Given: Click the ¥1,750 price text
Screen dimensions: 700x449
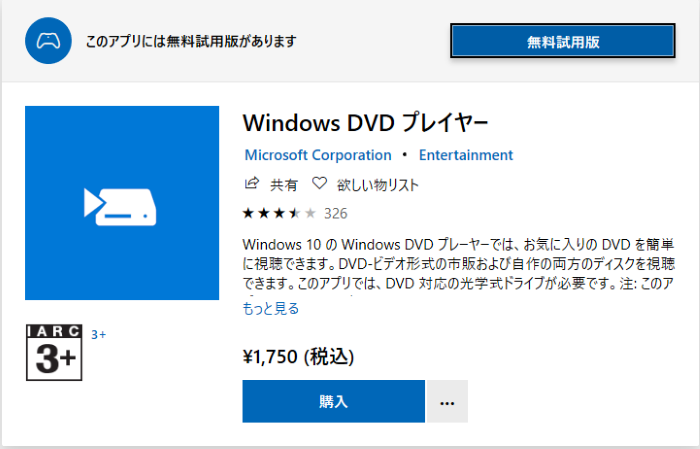Looking at the screenshot, I should [298, 356].
